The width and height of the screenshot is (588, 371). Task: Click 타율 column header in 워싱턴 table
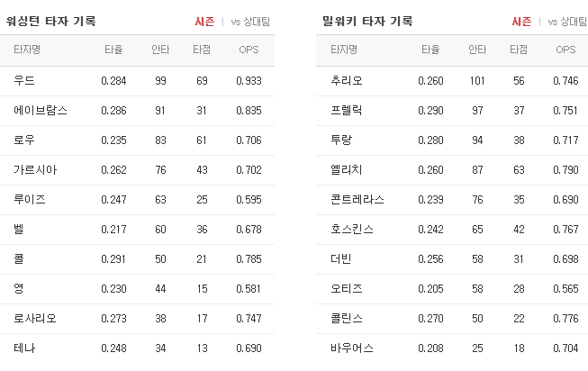click(113, 50)
